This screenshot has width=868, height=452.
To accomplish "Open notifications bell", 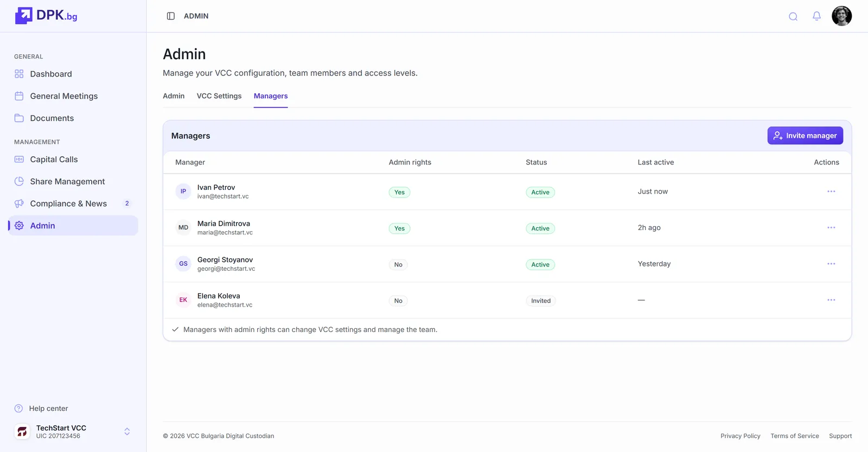I will coord(816,16).
